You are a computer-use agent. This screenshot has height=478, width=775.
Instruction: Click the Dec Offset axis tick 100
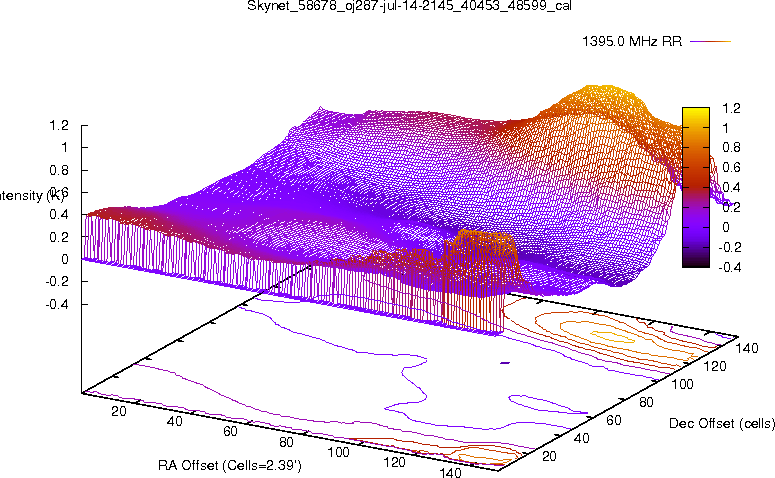pos(682,384)
